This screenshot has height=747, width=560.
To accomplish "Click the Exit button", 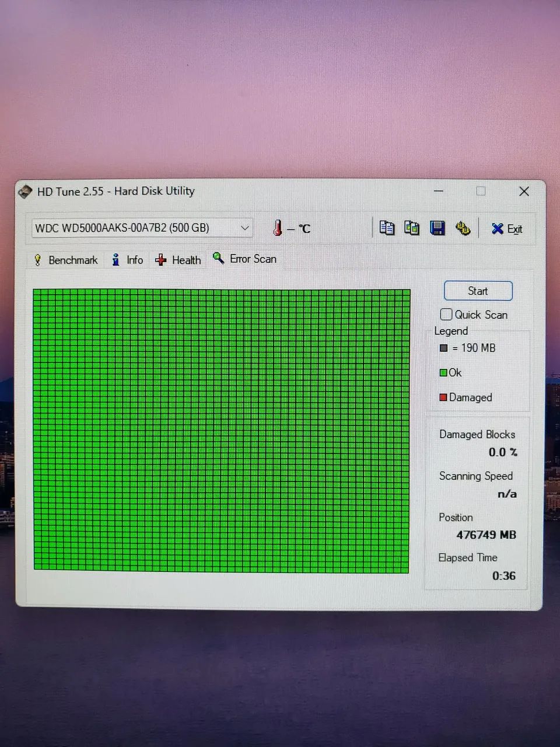I will click(507, 229).
